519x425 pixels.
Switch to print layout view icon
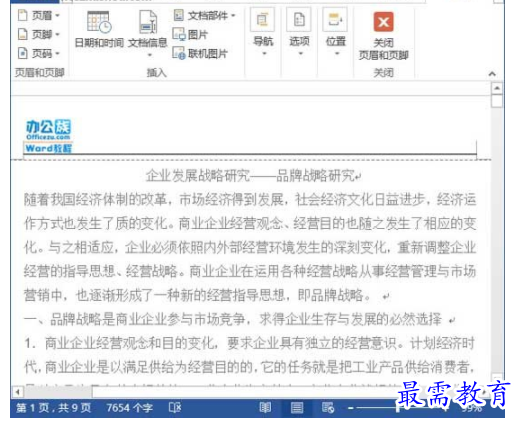(x=296, y=408)
